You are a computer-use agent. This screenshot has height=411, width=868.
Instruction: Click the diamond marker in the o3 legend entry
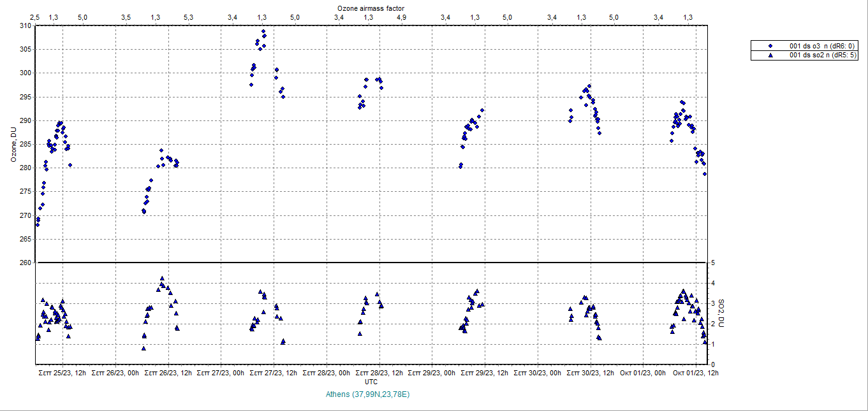770,46
